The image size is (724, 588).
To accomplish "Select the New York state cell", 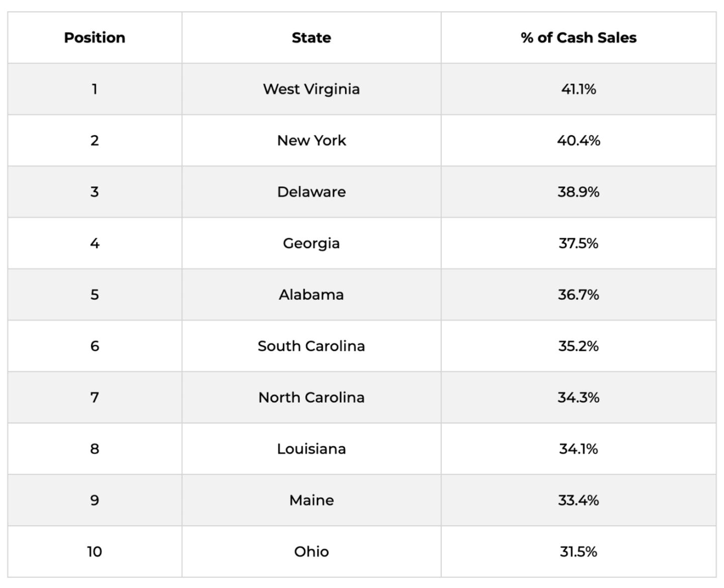I will coord(311,140).
